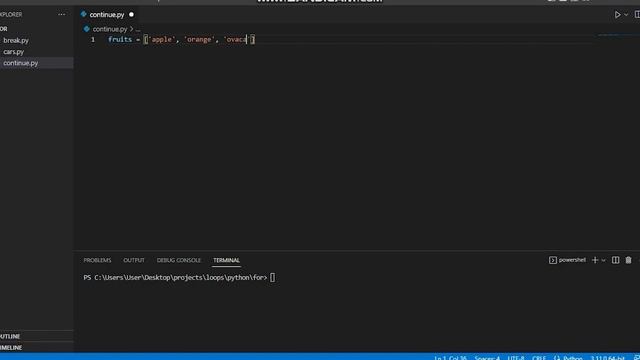Open the Problems panel tab
The image size is (640, 360).
tap(97, 260)
